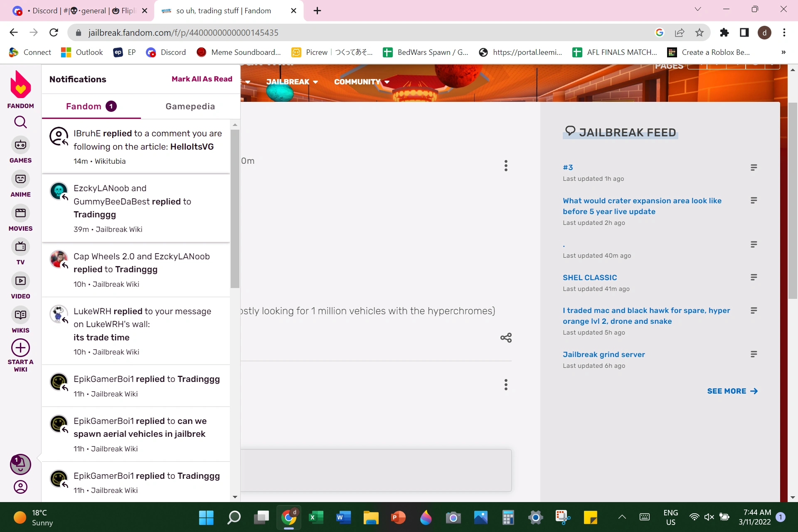Open the notifications bell in sidebar
Screen dimensions: 798x532
20,464
